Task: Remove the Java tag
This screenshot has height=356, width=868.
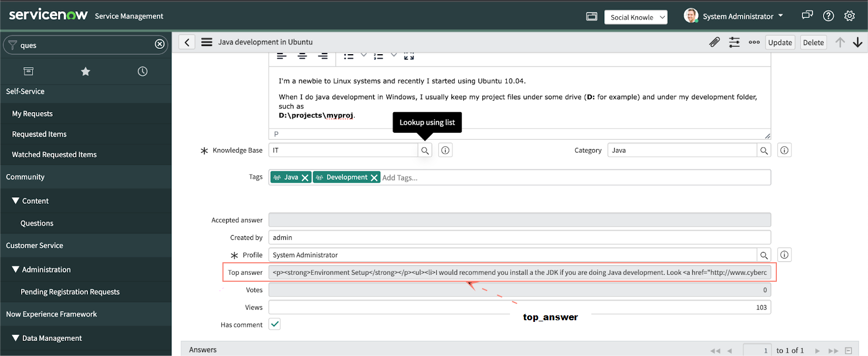Action: (x=305, y=178)
